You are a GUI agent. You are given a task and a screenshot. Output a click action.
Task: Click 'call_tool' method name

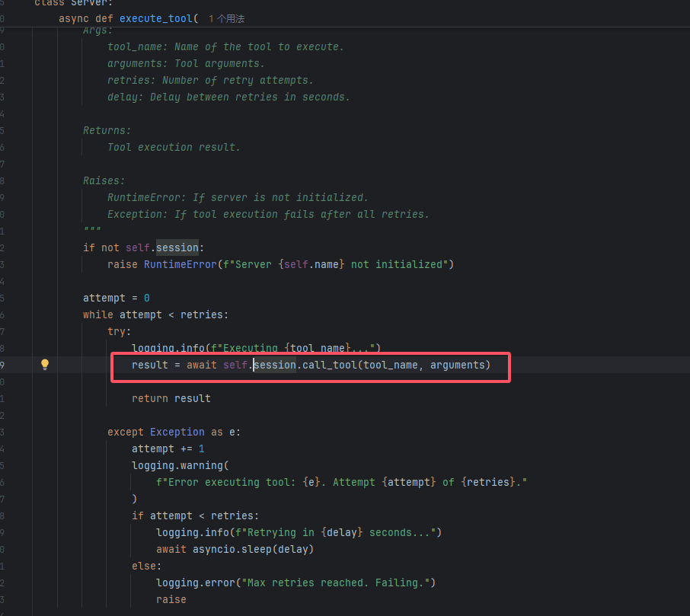click(330, 365)
